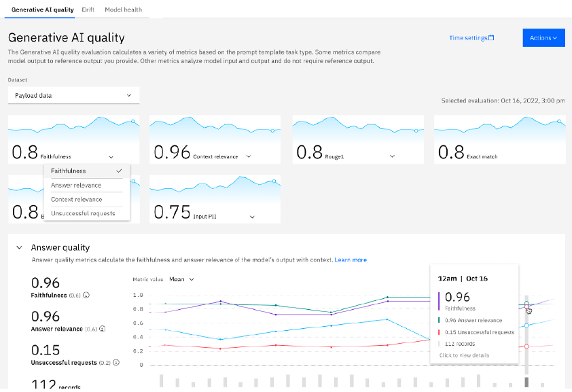
Task: Click info icon beside Unsuccessful requests
Action: (x=116, y=363)
